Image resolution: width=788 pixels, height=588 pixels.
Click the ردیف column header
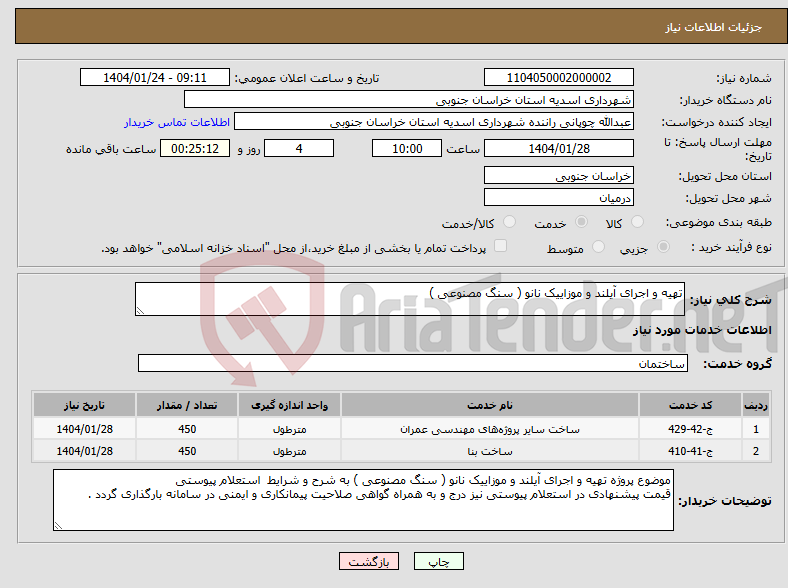(756, 405)
